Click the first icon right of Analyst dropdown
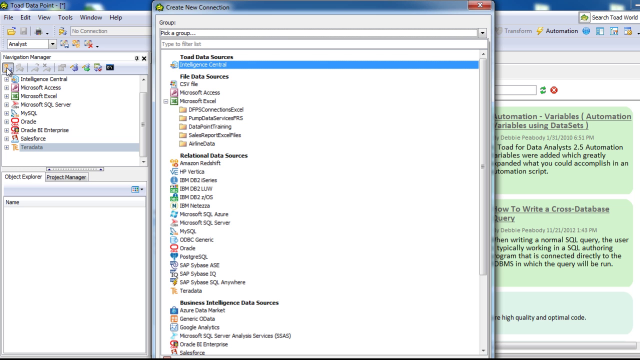Screen dimensions: 640x360 click(64, 44)
